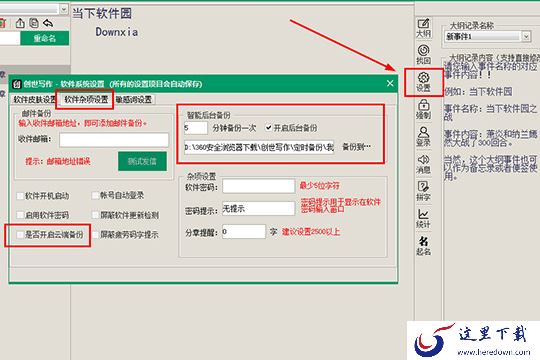Switch to the 敏感词设置 tab
The width and height of the screenshot is (540, 360).
[134, 100]
